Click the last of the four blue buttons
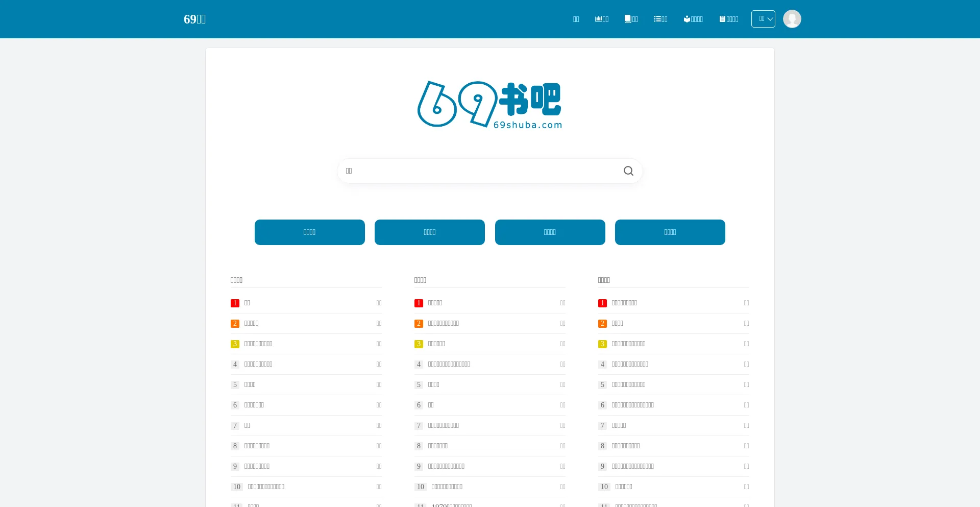Screen dimensions: 980x507 (670, 232)
